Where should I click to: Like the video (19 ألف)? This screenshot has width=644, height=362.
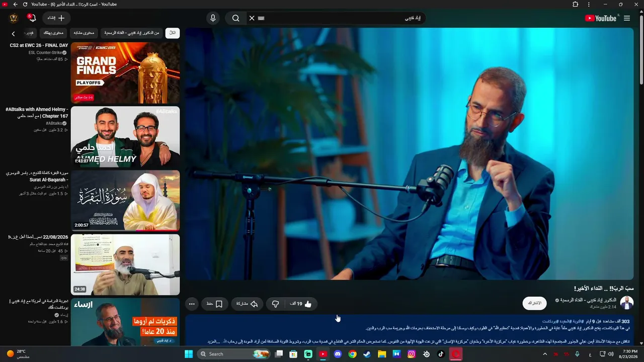click(301, 304)
